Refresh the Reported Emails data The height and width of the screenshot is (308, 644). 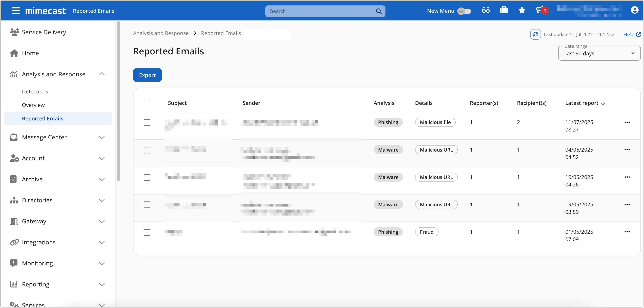(x=535, y=34)
